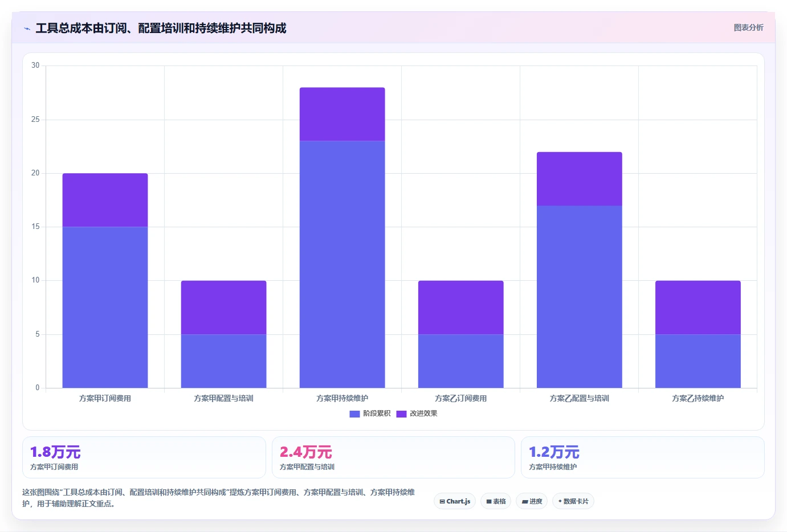Click the y-axis tick label 30

(35, 66)
